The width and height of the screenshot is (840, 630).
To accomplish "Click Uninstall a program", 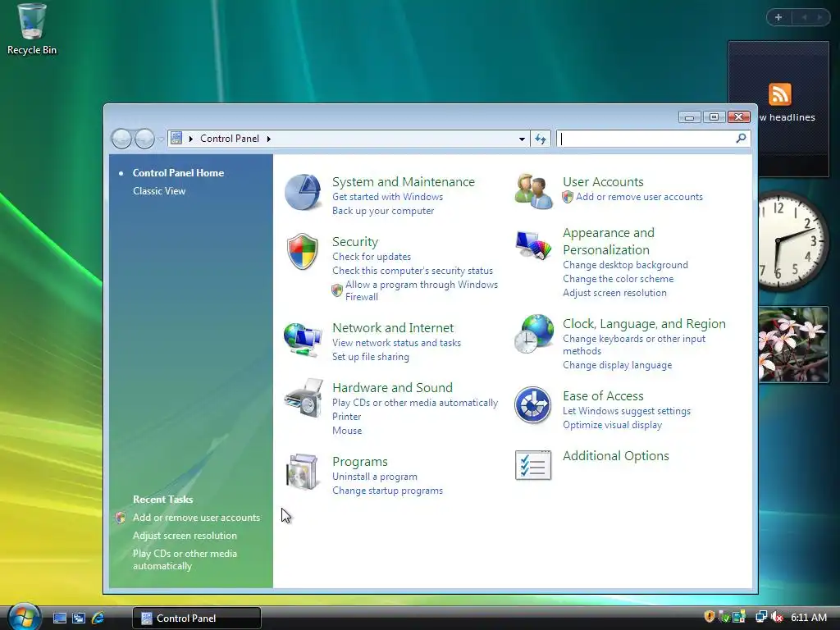I will 374,477.
